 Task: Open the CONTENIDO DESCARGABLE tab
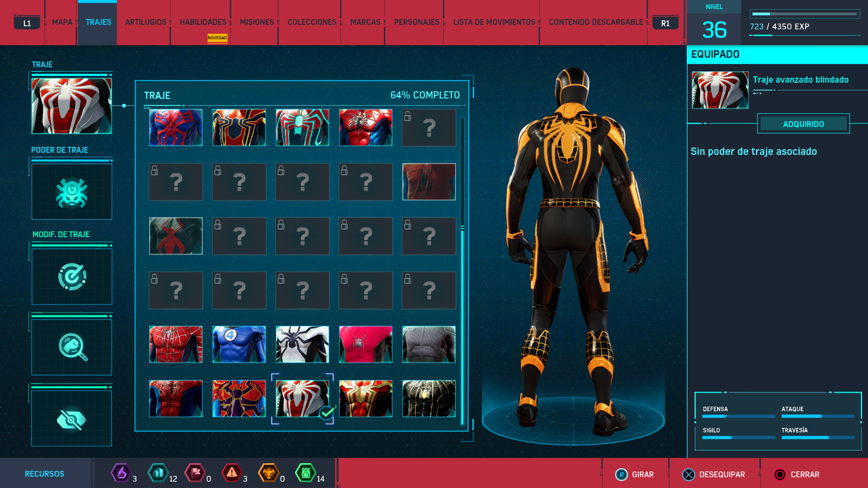click(x=596, y=22)
